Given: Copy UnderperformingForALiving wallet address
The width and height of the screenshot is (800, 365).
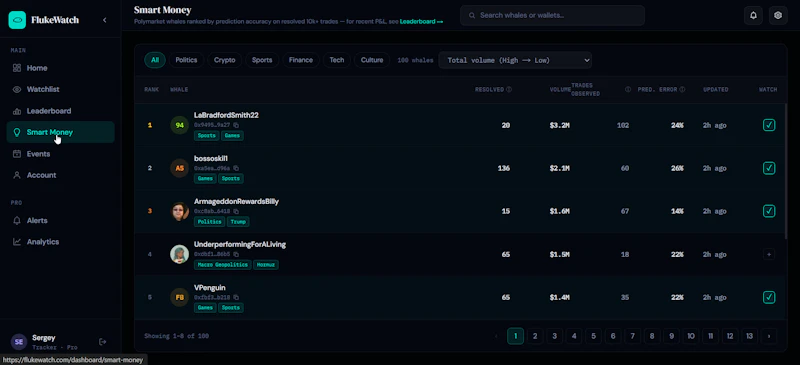Looking at the screenshot, I should (236, 254).
